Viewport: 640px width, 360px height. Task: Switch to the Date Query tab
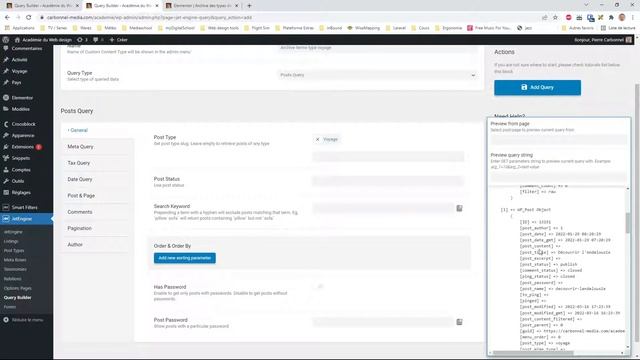80,179
